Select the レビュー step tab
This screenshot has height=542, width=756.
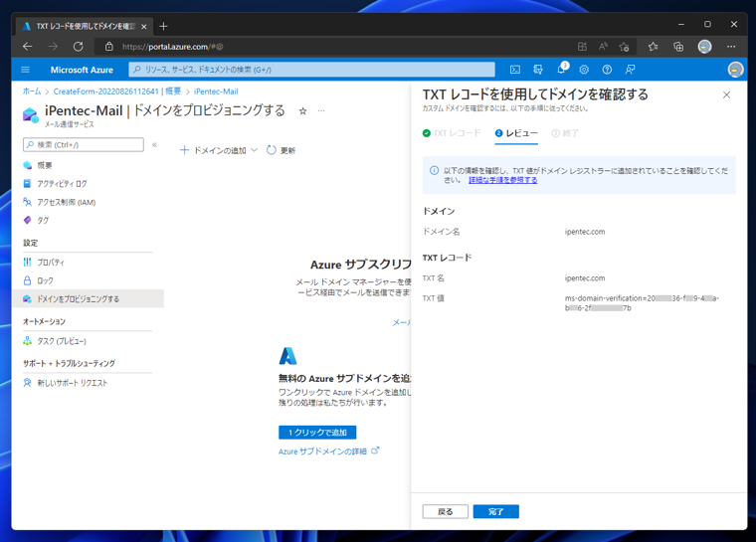(x=516, y=133)
